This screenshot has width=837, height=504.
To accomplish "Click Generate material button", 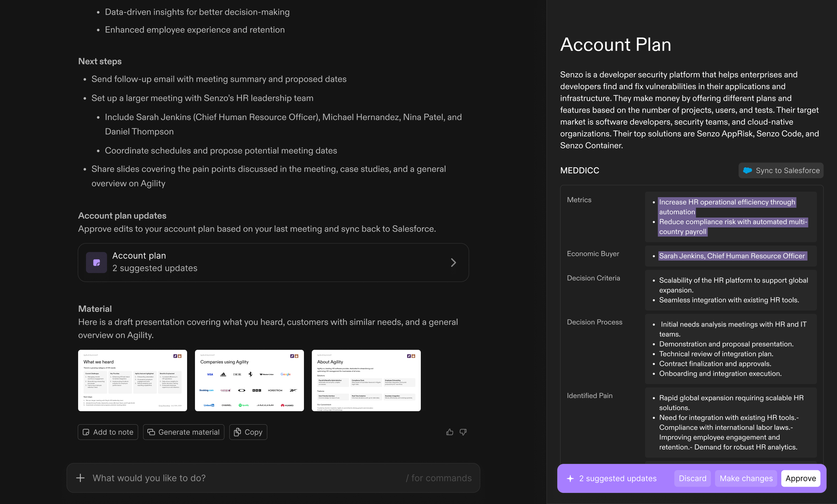I will (x=184, y=432).
